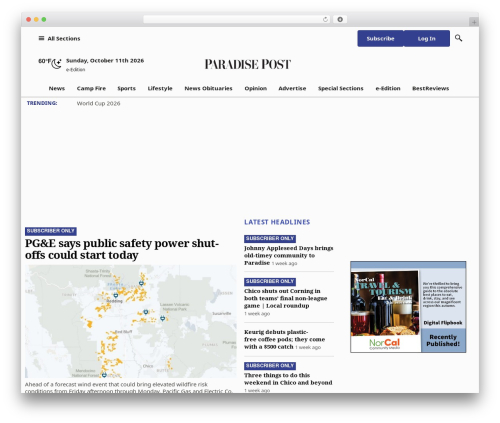This screenshot has width=500, height=423.
Task: Open Johnny Appleseed Days headline
Action: 289,255
